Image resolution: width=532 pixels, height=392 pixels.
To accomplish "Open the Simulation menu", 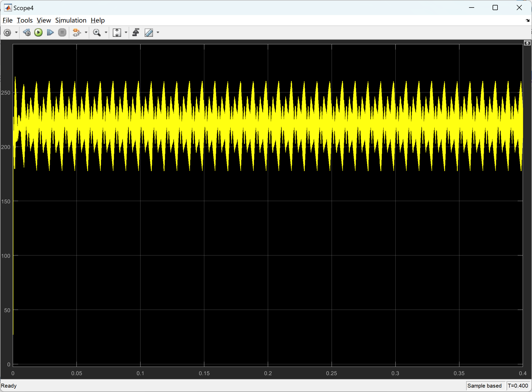I will click(x=71, y=20).
